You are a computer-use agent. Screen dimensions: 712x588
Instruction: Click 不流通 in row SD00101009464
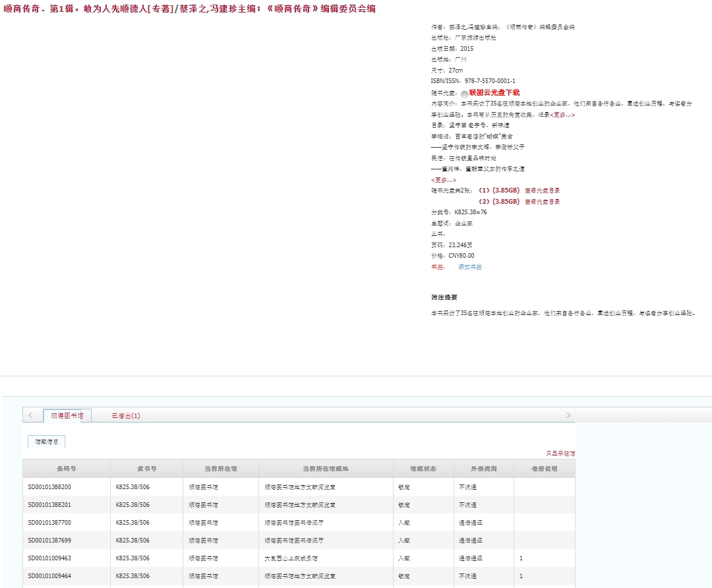tap(467, 575)
